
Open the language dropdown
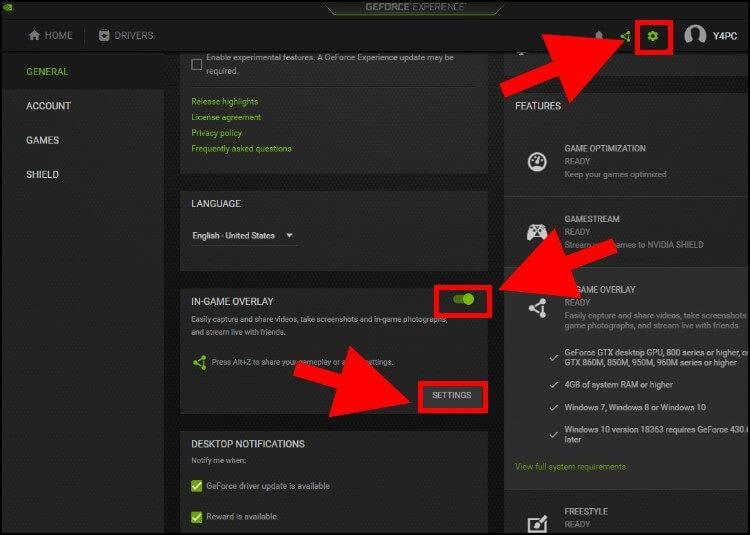(x=243, y=236)
